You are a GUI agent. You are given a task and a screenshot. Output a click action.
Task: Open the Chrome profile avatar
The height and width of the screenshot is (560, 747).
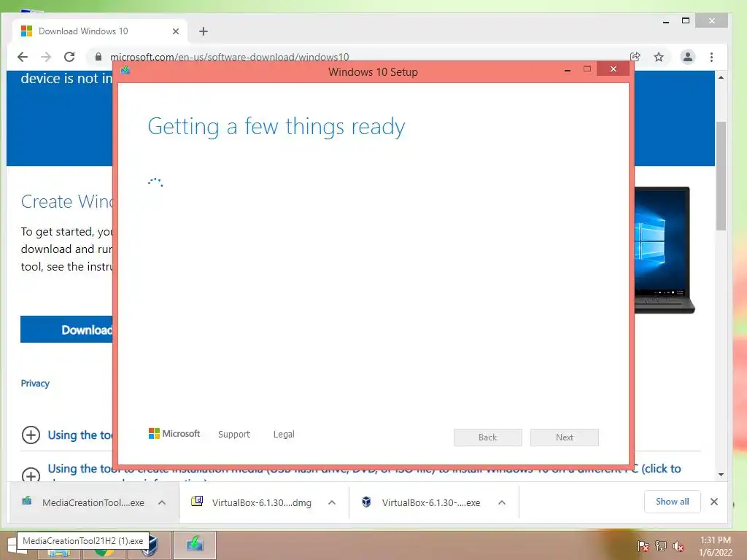(x=687, y=57)
